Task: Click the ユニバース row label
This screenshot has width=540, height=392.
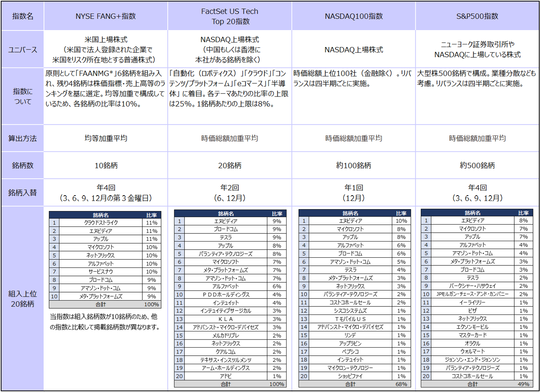Action: (23, 50)
